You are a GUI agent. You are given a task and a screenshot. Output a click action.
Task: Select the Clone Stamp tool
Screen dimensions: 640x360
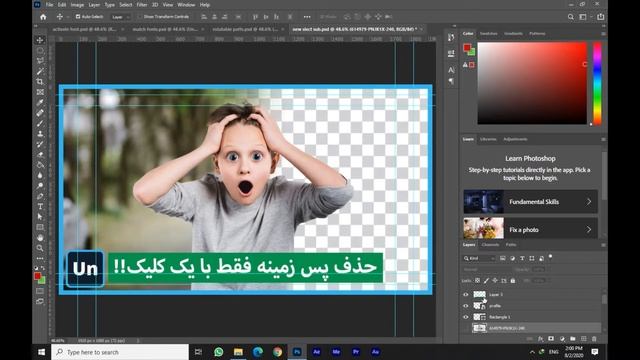point(40,134)
